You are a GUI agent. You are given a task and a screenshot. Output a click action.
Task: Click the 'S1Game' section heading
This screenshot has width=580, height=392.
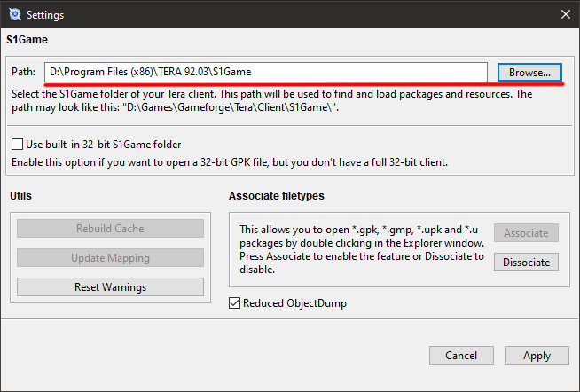(x=27, y=40)
